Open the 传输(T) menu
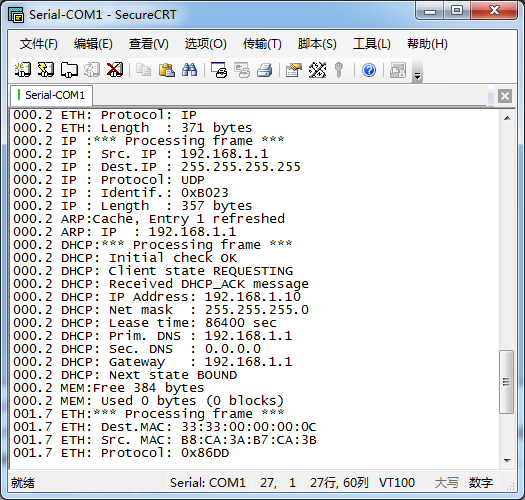Screen dimensions: 525x500 coord(262,44)
